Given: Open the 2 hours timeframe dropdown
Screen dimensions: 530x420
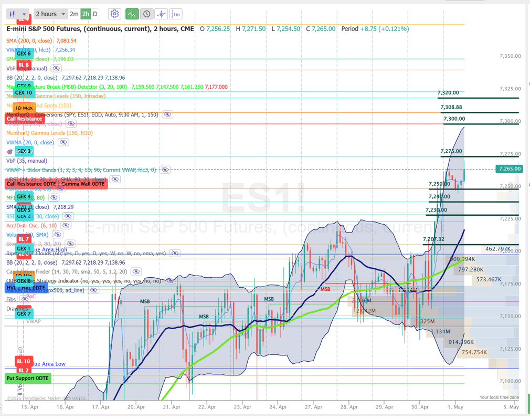Looking at the screenshot, I should tap(50, 14).
